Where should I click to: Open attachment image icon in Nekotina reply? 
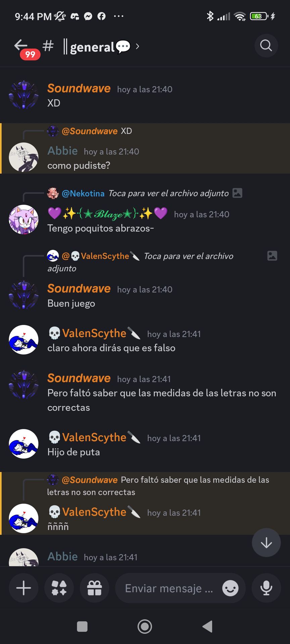237,193
